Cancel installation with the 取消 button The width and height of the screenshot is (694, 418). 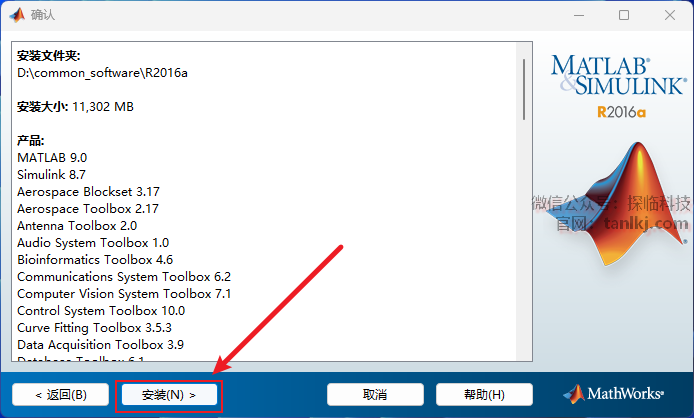tap(375, 395)
